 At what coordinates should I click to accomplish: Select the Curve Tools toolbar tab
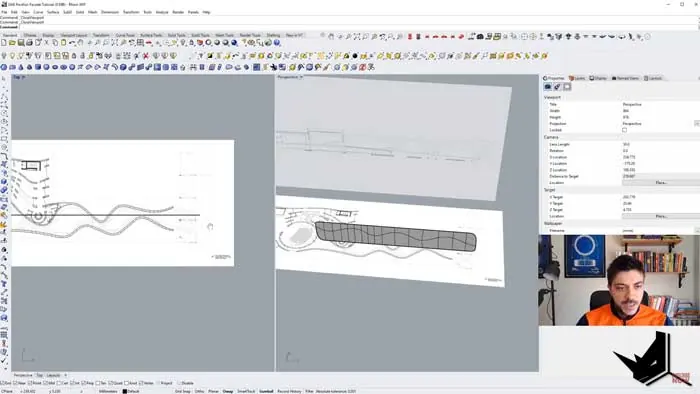coord(125,35)
